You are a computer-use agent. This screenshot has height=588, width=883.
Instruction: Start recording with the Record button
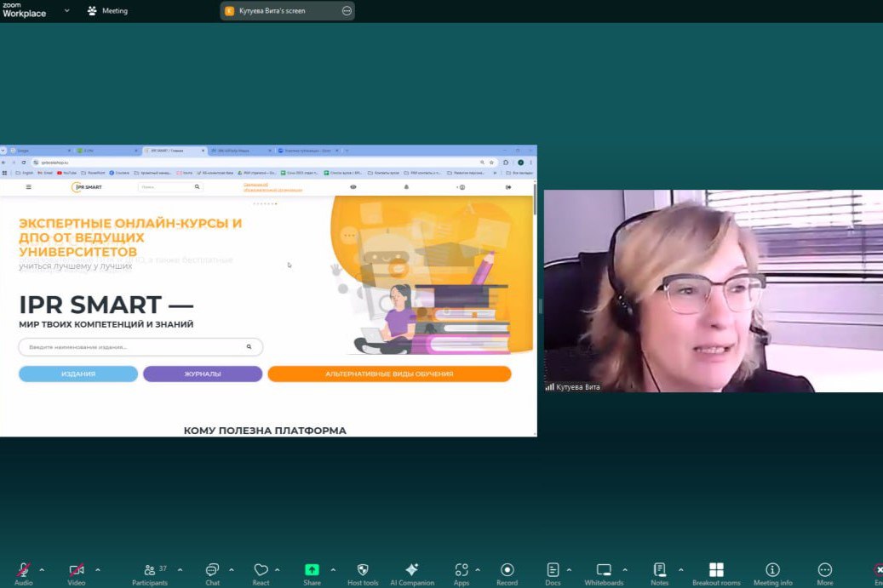coord(507,570)
